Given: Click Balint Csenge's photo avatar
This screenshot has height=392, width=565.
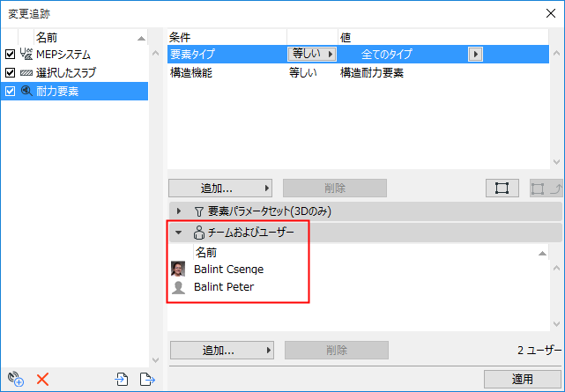Looking at the screenshot, I should coord(178,269).
